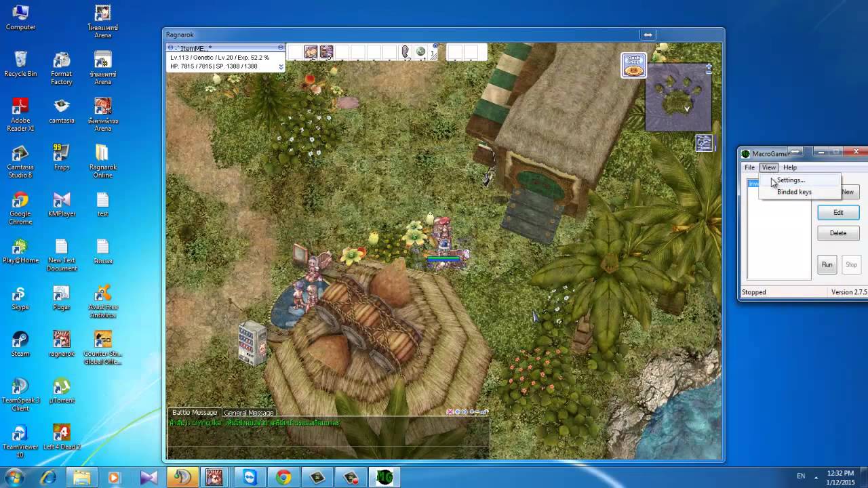
Task: Click the Ragnarok minimap
Action: point(678,97)
